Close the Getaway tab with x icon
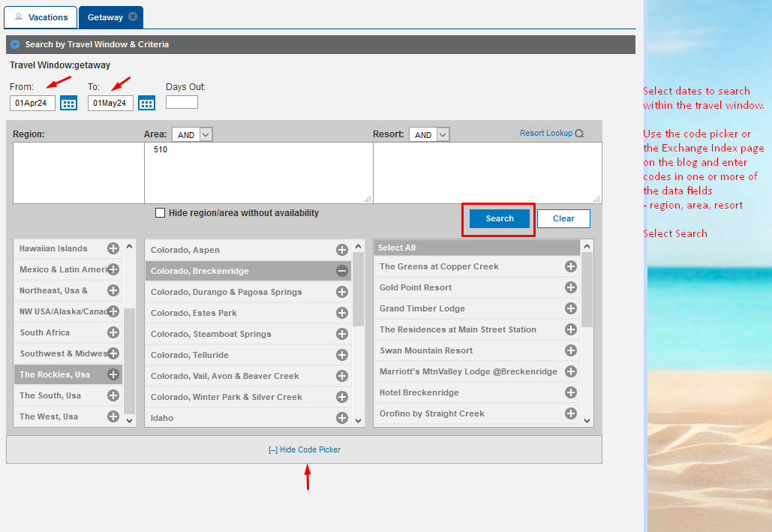Screen dimensions: 772x532 click(x=133, y=17)
